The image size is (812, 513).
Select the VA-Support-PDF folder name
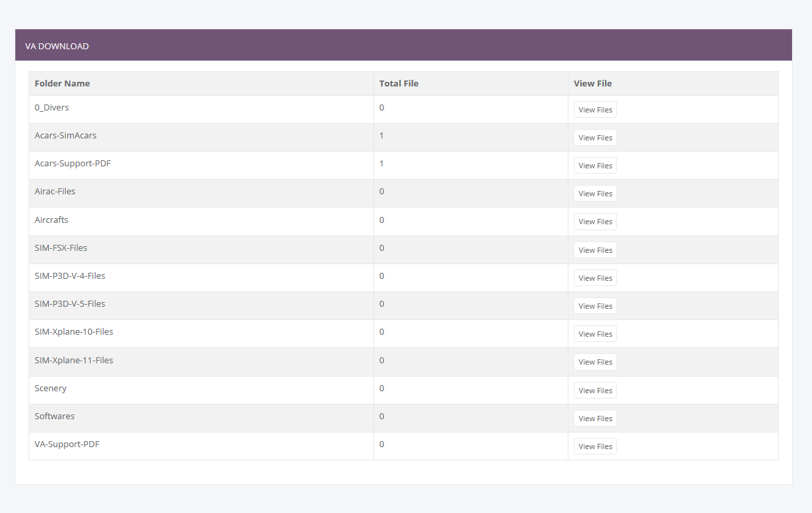[67, 444]
